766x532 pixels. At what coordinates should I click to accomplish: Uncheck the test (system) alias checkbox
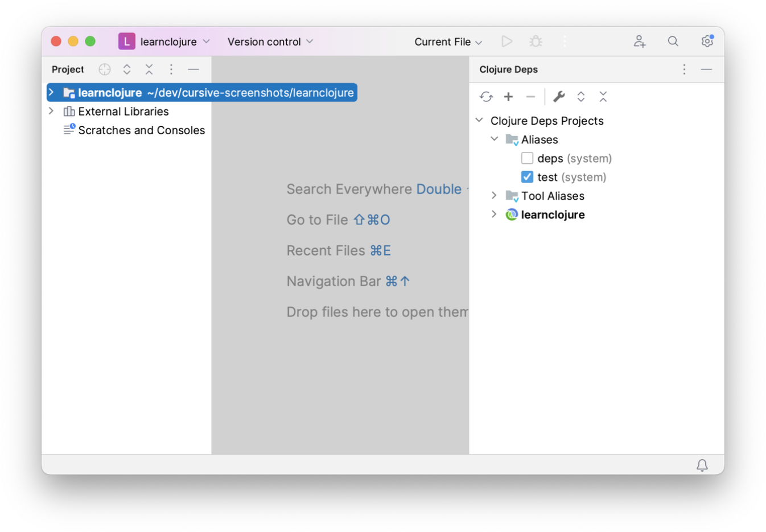coord(527,177)
